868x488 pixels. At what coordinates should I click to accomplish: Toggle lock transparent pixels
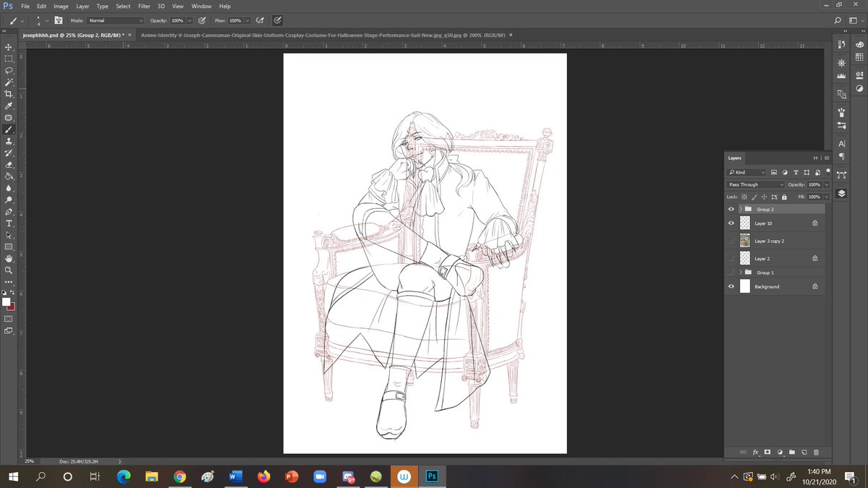745,197
